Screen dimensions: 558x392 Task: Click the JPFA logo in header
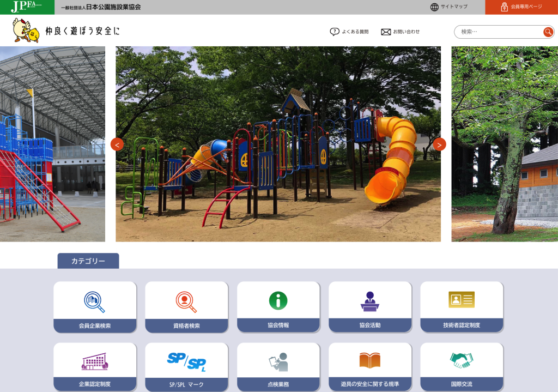(x=27, y=7)
